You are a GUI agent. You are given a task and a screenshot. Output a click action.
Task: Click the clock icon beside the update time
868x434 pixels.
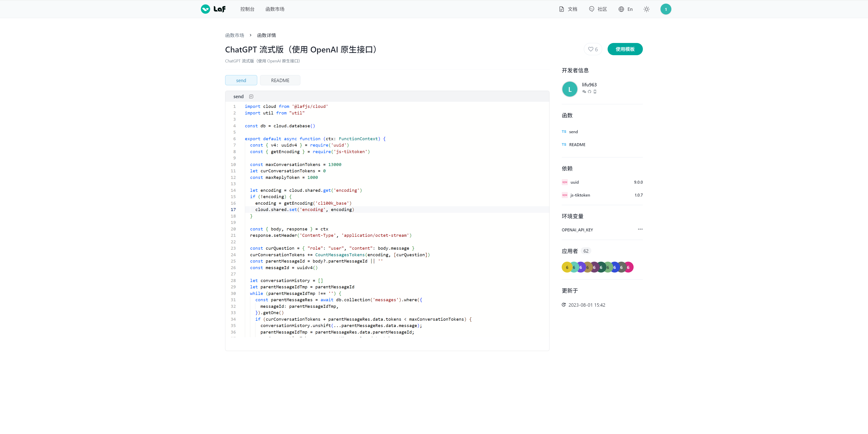[x=564, y=305]
